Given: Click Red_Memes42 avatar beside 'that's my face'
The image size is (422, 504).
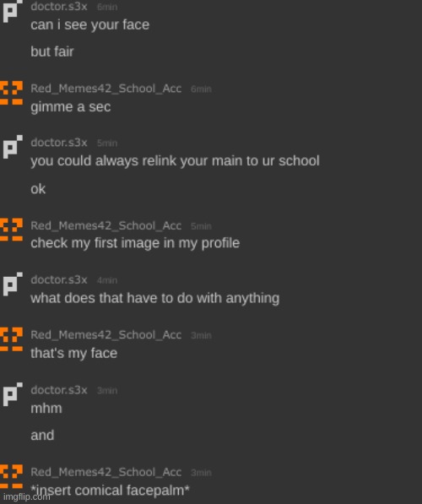Looking at the screenshot, I should point(12,339).
